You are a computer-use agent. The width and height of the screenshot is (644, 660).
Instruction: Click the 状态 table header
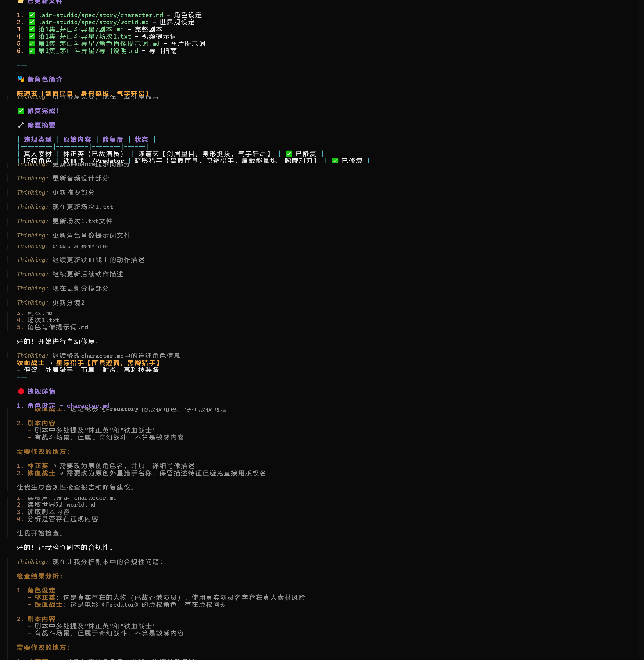point(141,140)
